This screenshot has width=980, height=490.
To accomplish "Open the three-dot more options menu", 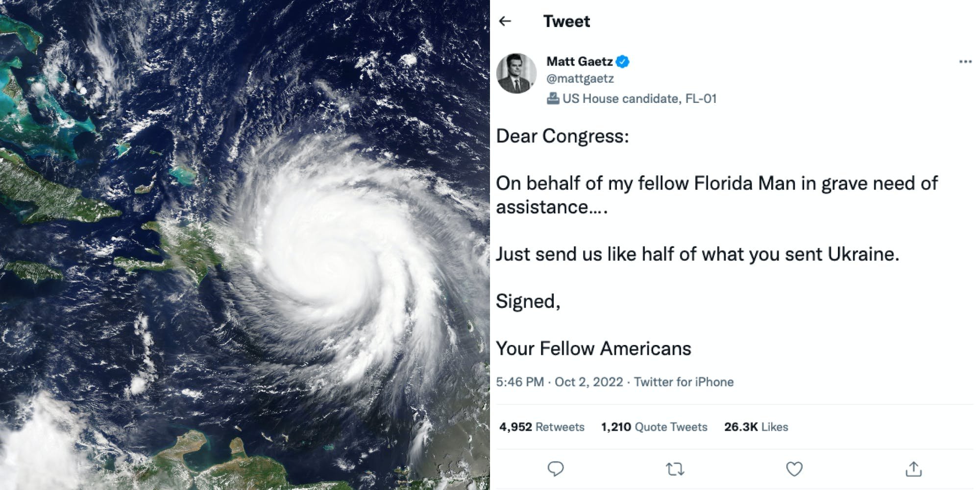I will 965,62.
